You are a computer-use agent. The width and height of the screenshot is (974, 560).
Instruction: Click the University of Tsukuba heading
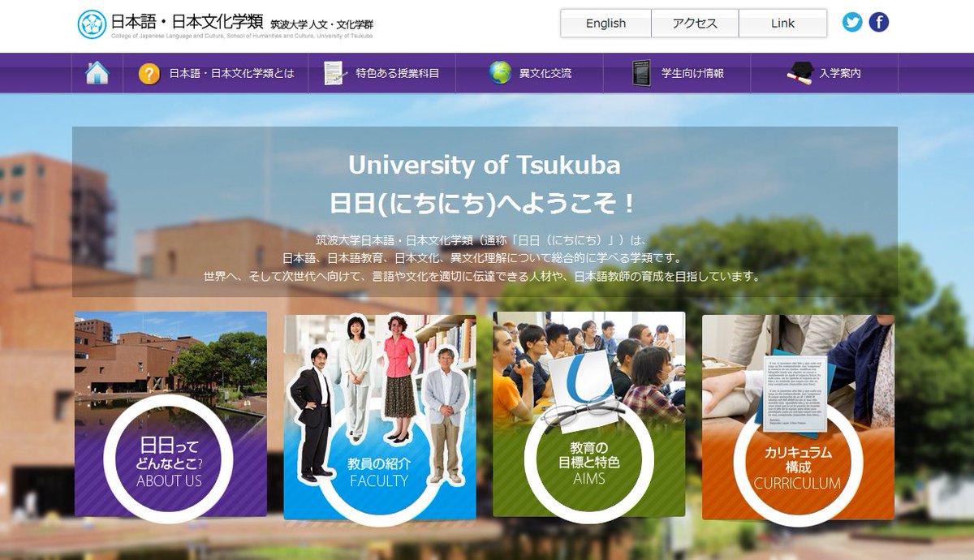[x=485, y=165]
